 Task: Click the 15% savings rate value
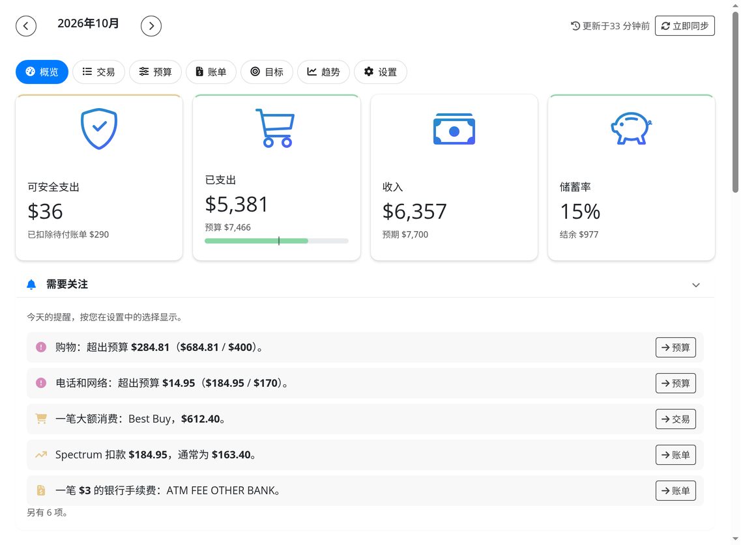coord(580,212)
